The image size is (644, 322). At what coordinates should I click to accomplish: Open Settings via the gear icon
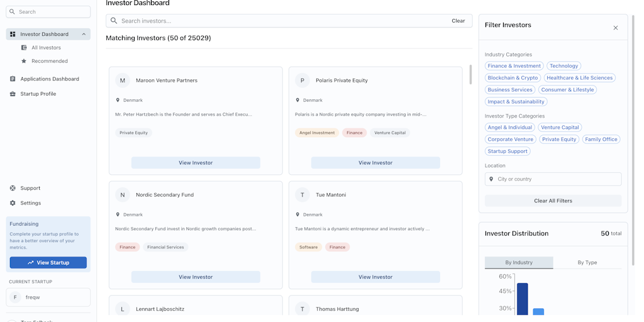pos(13,203)
